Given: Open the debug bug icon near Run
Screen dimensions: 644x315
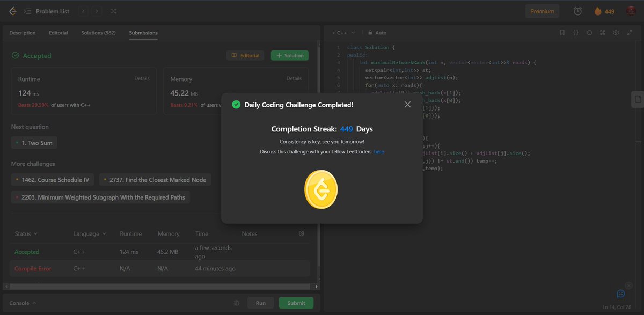Looking at the screenshot, I should tap(236, 303).
